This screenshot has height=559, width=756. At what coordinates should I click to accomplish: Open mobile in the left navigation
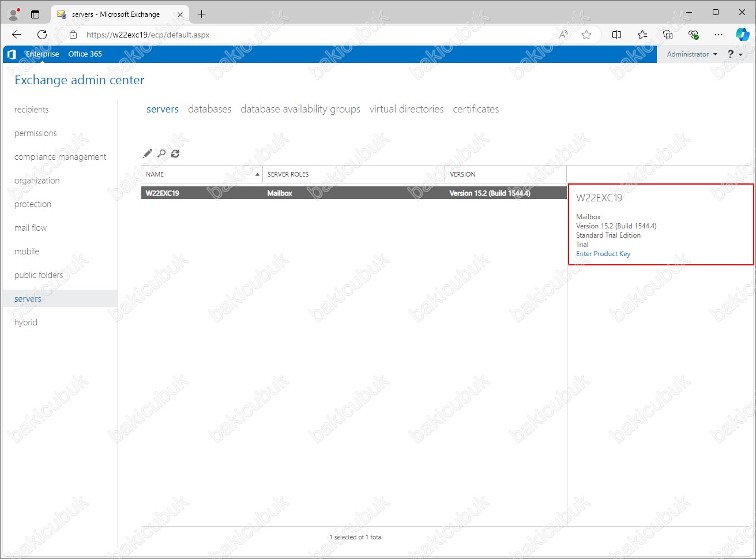pos(27,252)
